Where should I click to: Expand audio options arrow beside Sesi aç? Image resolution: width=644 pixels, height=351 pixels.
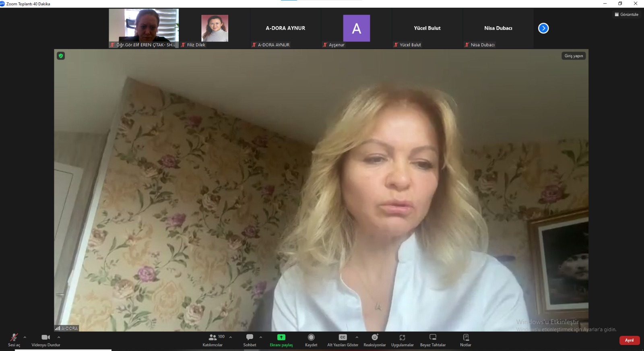[25, 337]
